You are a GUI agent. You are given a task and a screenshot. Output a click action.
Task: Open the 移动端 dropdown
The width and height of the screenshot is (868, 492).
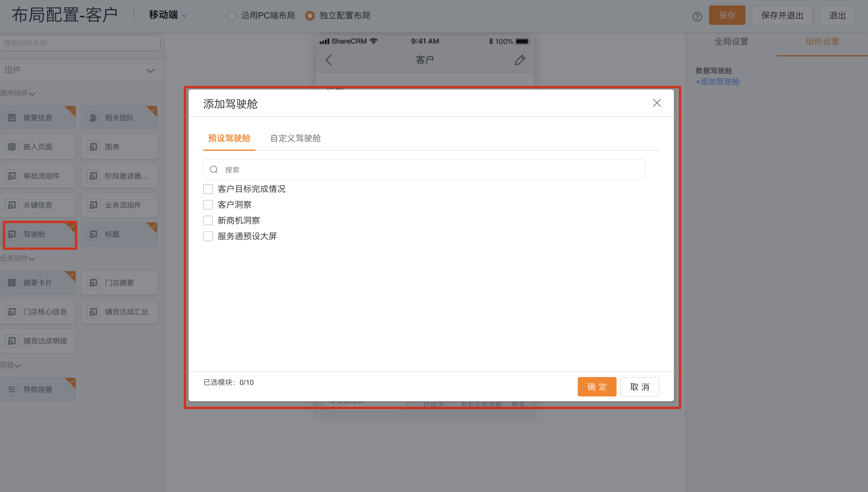tap(168, 15)
